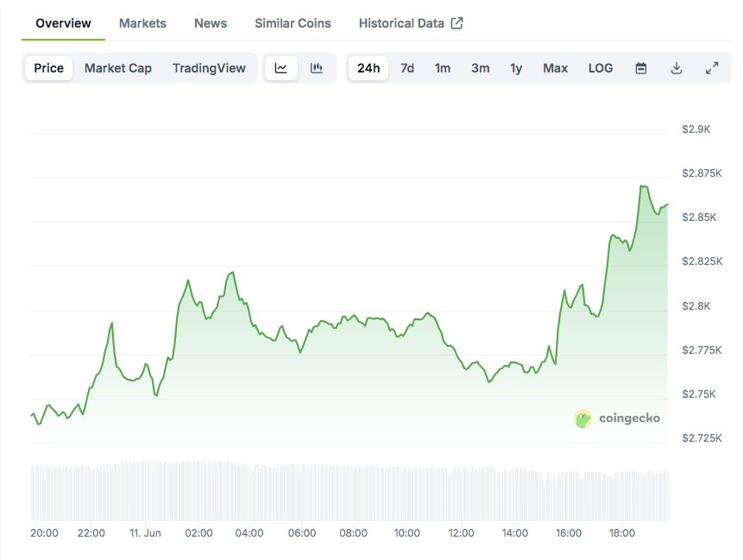The width and height of the screenshot is (743, 560).
Task: Switch to TradingView chart
Action: tap(209, 68)
